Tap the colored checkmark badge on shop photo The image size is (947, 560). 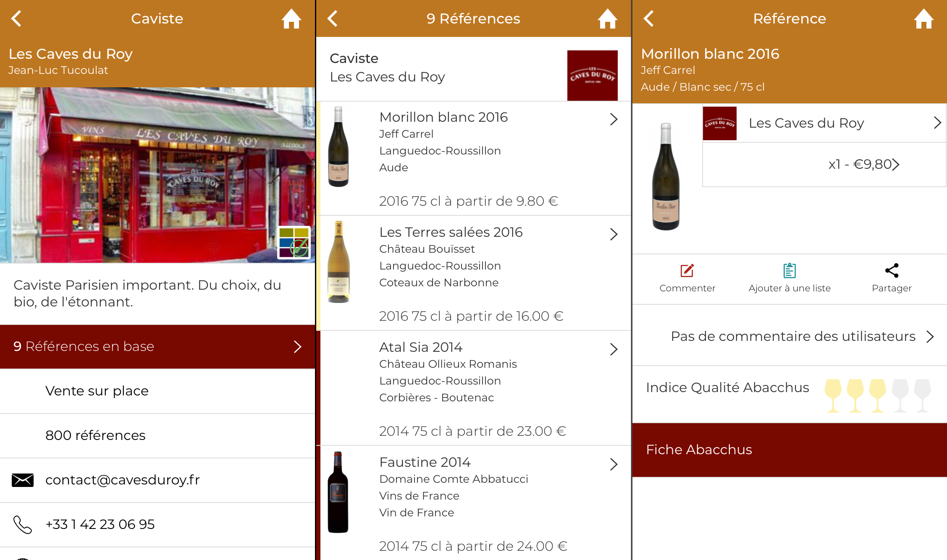[x=294, y=243]
